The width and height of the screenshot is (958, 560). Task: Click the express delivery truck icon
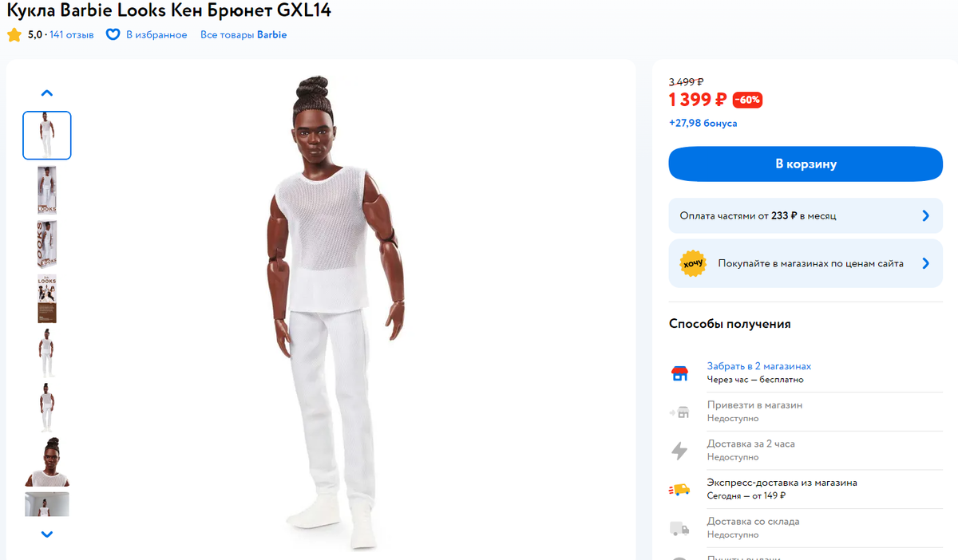pos(679,490)
